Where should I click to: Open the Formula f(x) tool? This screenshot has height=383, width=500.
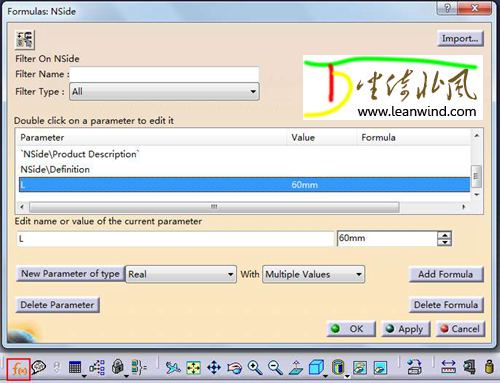point(18,369)
